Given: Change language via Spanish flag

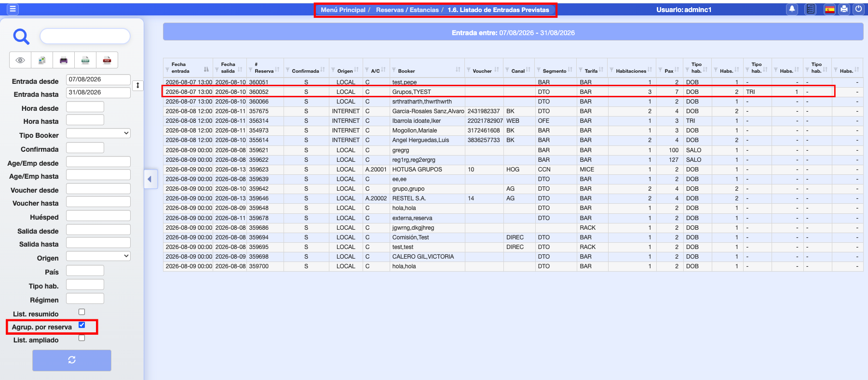Looking at the screenshot, I should (x=829, y=9).
